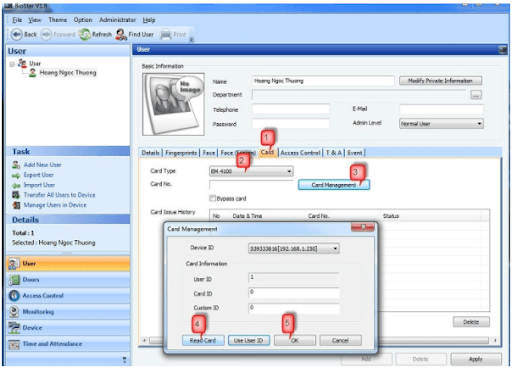Screen dimensions: 512x368
Task: Click the Print toolbar icon
Action: click(166, 34)
